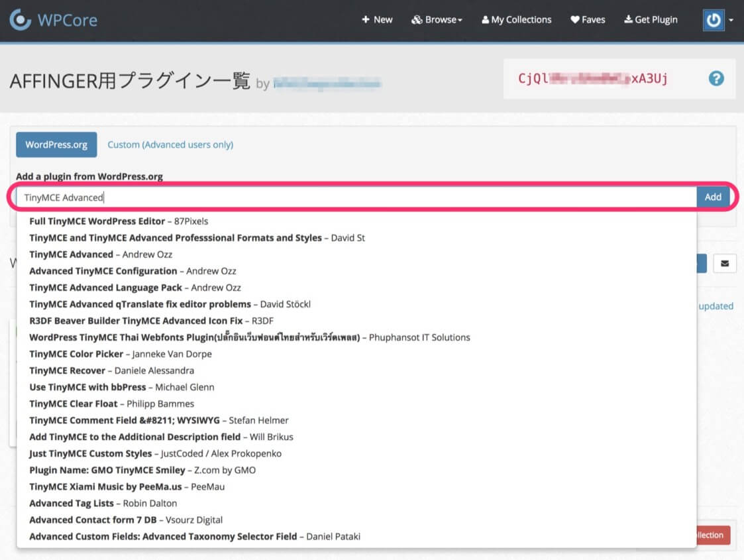Select Advanced Contact form 7 DB

tap(356, 520)
